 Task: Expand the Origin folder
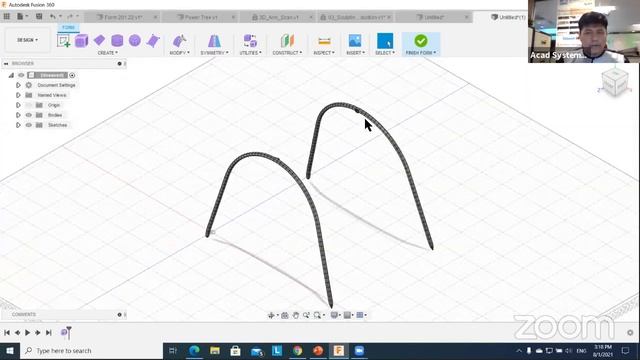click(18, 105)
